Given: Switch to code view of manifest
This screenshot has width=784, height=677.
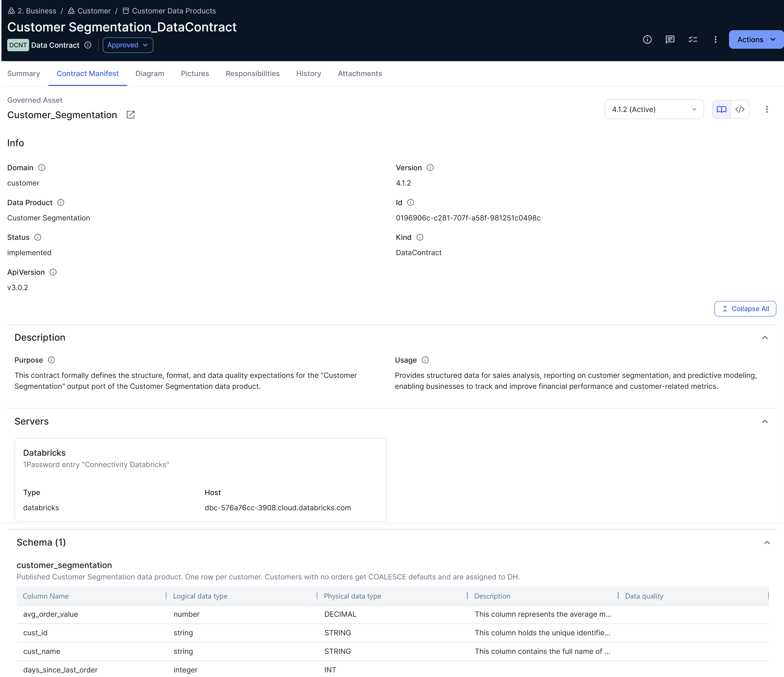Looking at the screenshot, I should 740,109.
